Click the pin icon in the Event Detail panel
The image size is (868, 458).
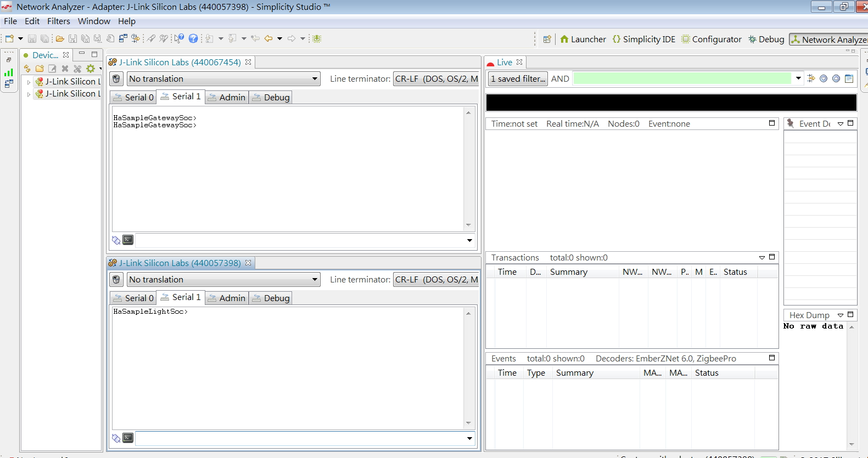pyautogui.click(x=791, y=123)
